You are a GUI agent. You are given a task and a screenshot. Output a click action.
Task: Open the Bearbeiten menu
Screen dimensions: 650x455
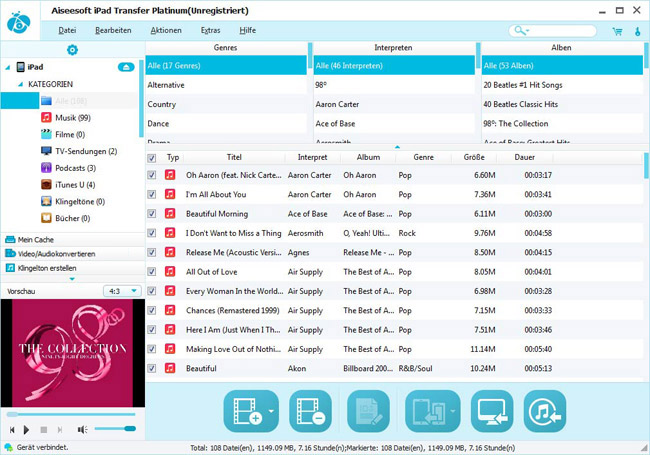pos(113,30)
